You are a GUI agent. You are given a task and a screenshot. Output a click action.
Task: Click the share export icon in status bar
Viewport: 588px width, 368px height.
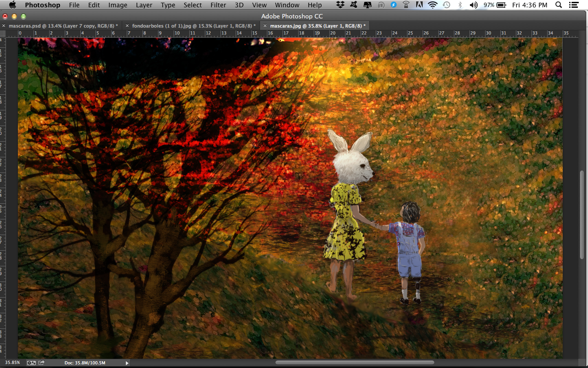pyautogui.click(x=42, y=362)
